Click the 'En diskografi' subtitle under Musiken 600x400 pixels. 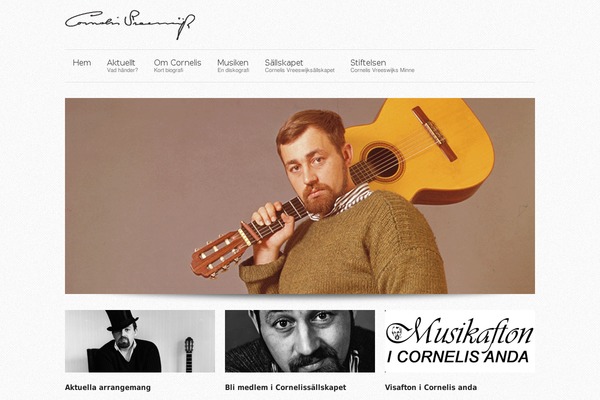pyautogui.click(x=233, y=70)
